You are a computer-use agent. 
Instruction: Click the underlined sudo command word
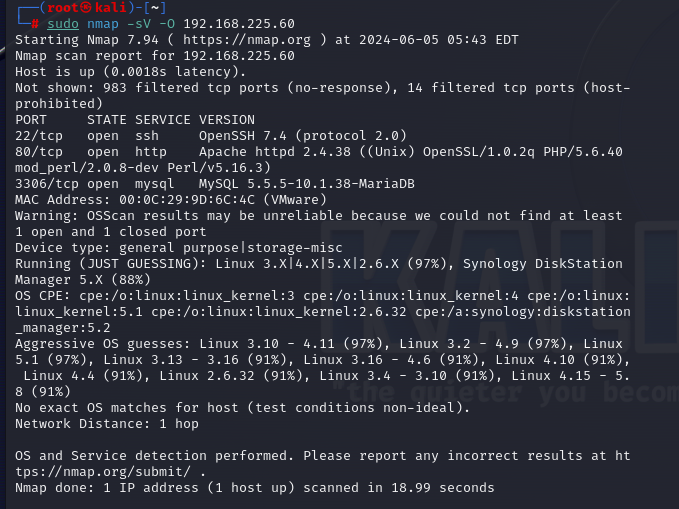[63, 24]
